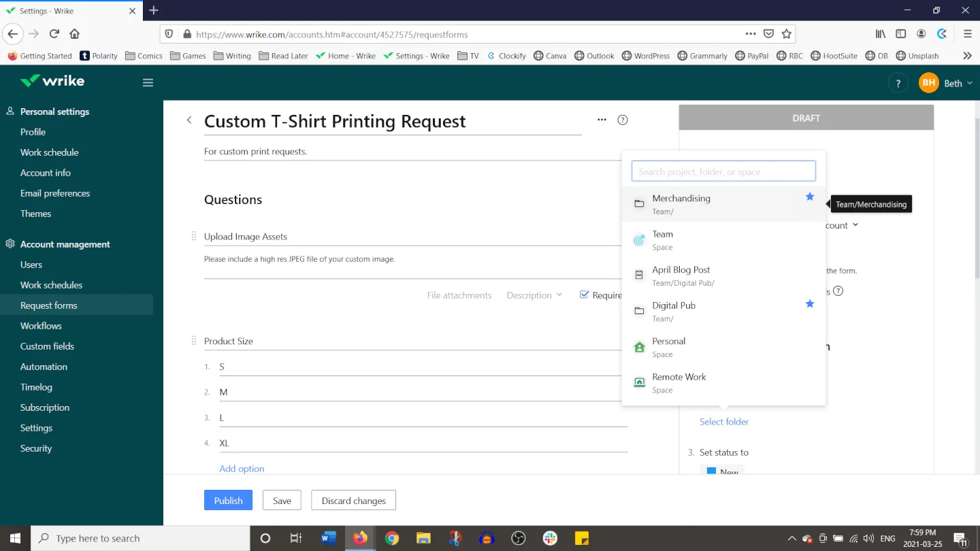Open Workflows settings

(41, 326)
